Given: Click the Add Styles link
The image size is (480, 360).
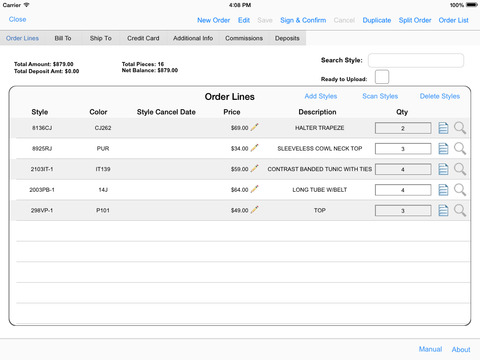Looking at the screenshot, I should click(x=321, y=96).
